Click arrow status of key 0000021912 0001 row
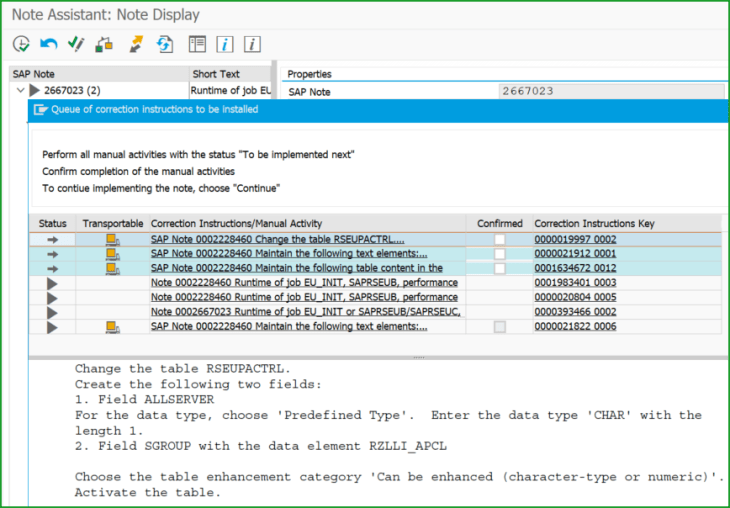The image size is (730, 508). tap(53, 254)
